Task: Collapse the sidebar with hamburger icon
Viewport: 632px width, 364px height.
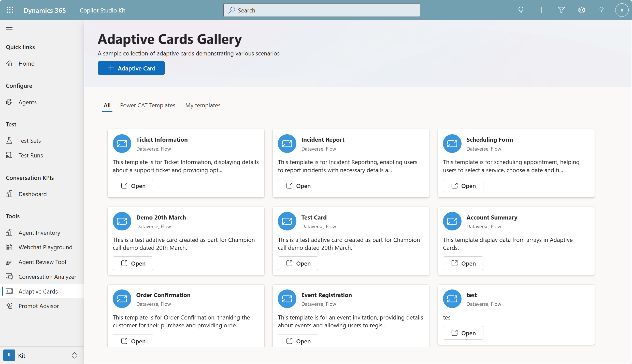Action: click(9, 29)
